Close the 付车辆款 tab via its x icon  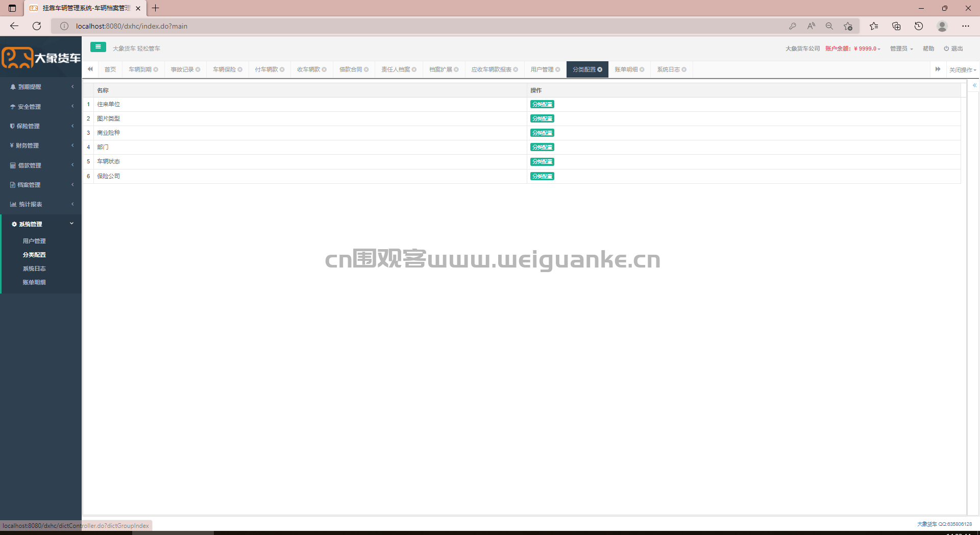(282, 69)
